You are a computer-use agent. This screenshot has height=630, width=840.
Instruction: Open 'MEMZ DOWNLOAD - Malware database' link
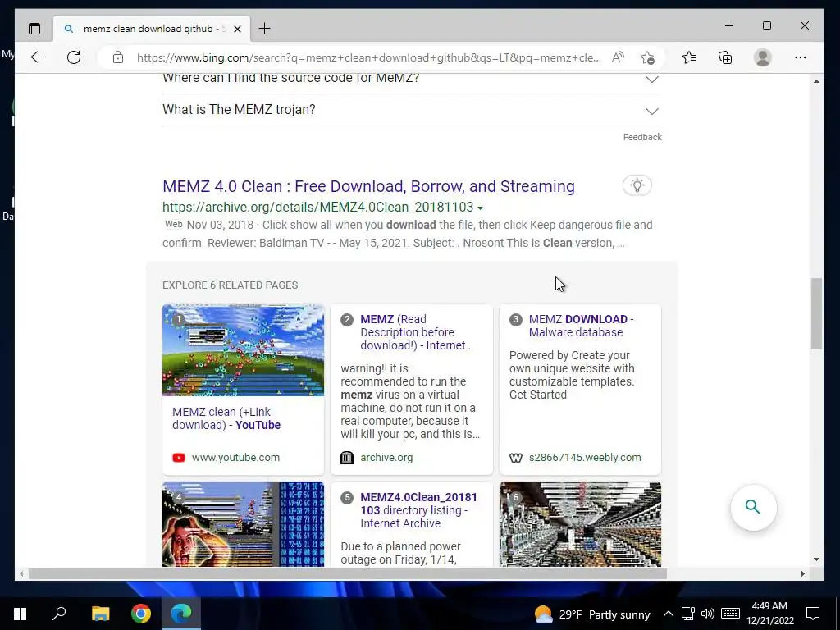[x=581, y=326]
